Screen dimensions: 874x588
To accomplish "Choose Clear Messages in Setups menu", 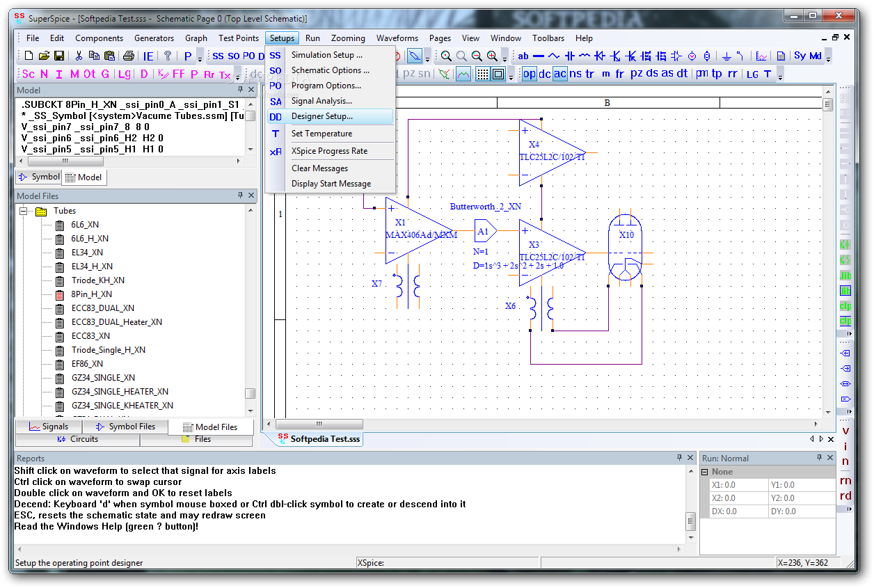I will tap(331, 168).
